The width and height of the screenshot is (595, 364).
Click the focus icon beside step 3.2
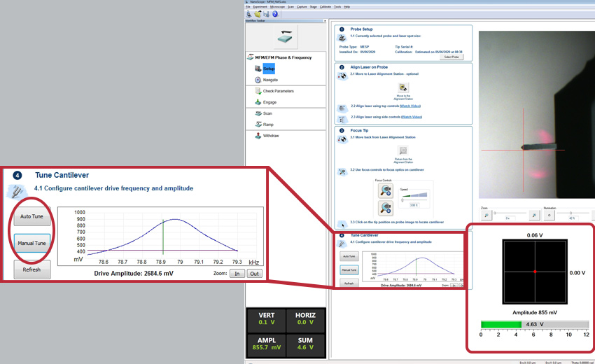coord(342,172)
